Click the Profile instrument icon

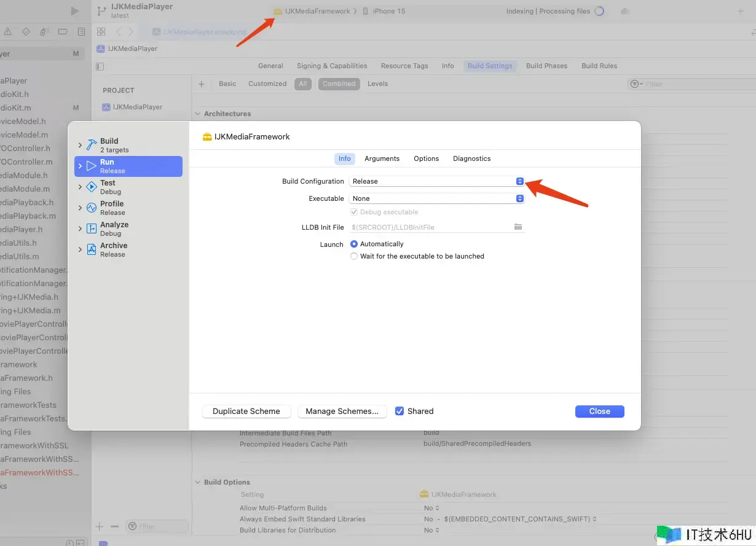(x=92, y=208)
